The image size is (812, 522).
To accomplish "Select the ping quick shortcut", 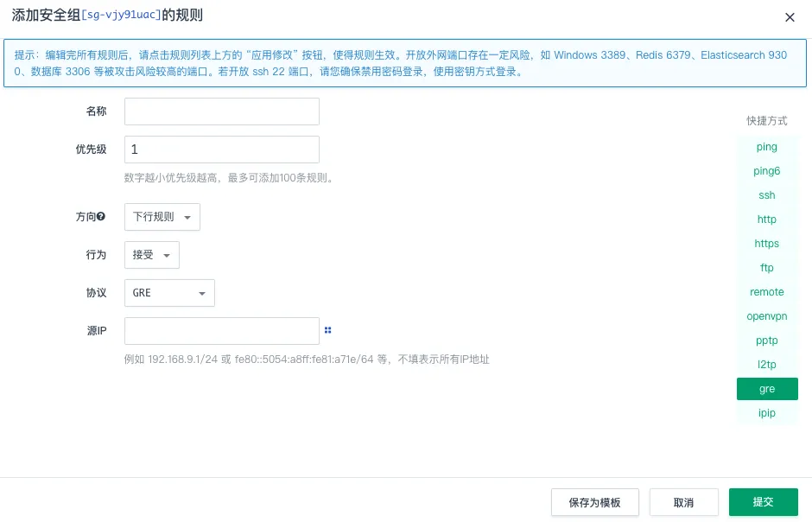I will [766, 147].
